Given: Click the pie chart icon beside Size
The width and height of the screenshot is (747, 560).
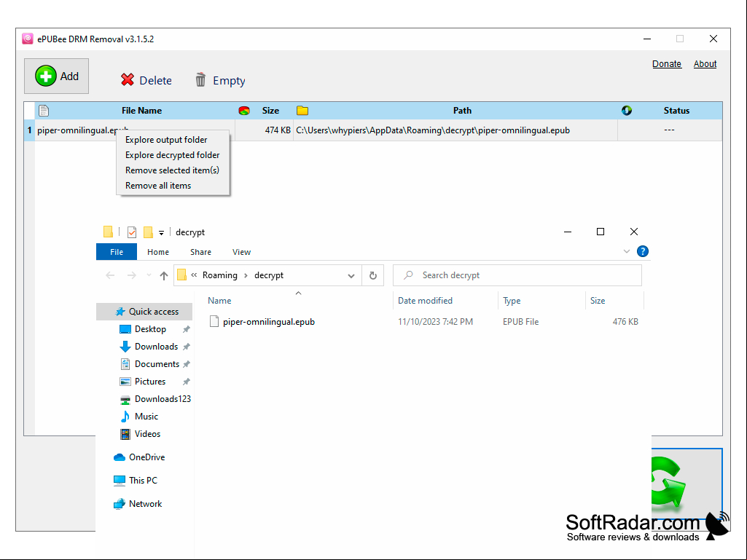Looking at the screenshot, I should coord(244,111).
